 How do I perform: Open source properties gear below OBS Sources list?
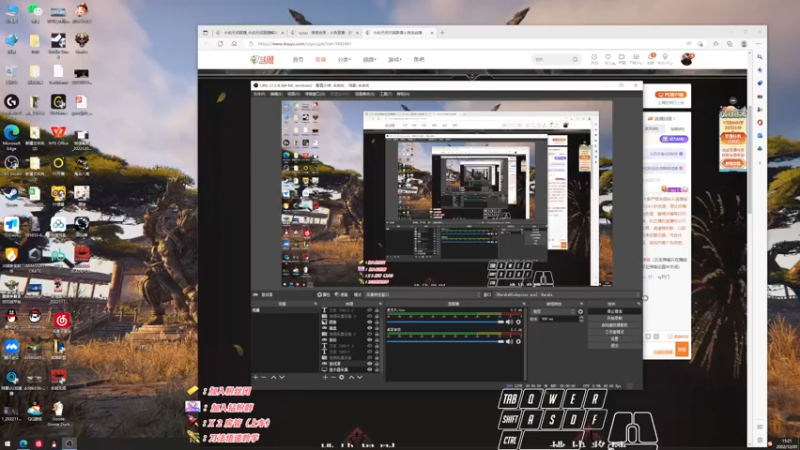[x=342, y=377]
